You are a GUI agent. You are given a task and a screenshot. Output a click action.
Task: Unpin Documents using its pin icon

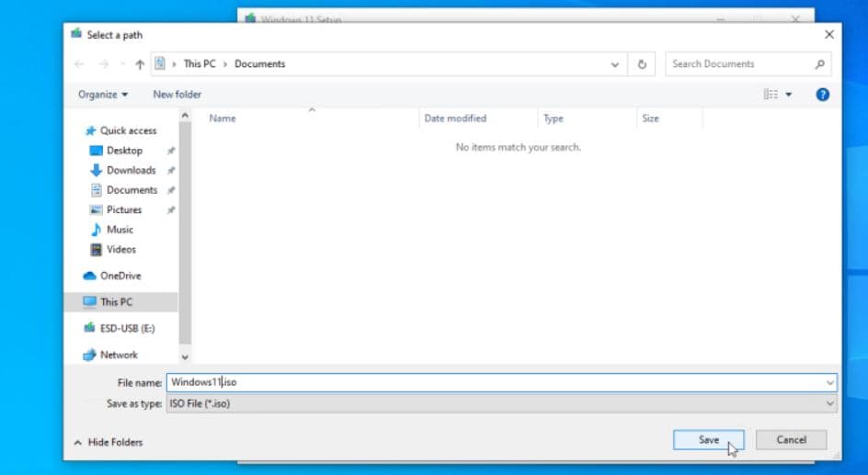click(x=171, y=191)
